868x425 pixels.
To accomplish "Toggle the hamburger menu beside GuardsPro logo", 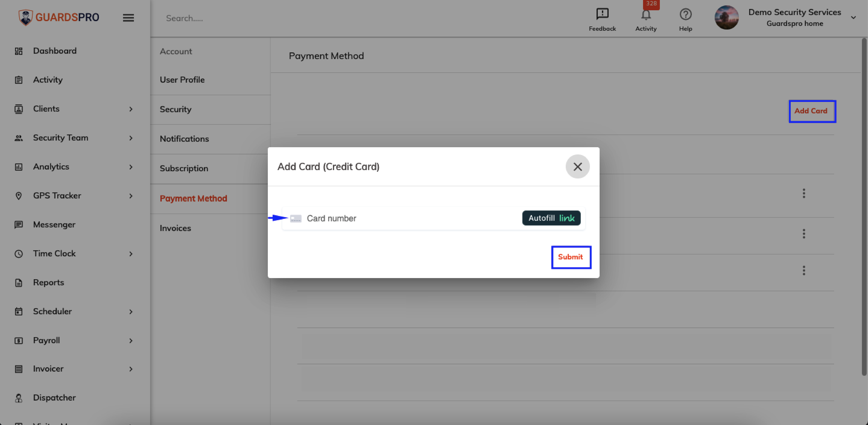I will click(128, 18).
